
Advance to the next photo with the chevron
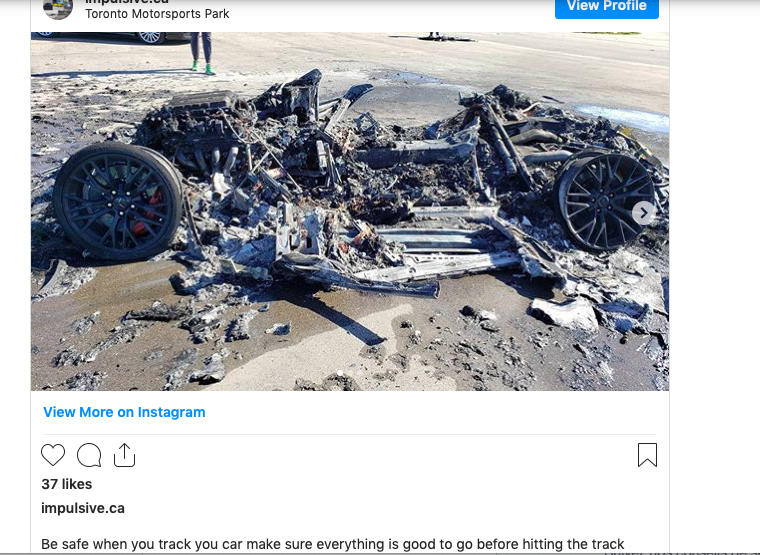(x=644, y=213)
